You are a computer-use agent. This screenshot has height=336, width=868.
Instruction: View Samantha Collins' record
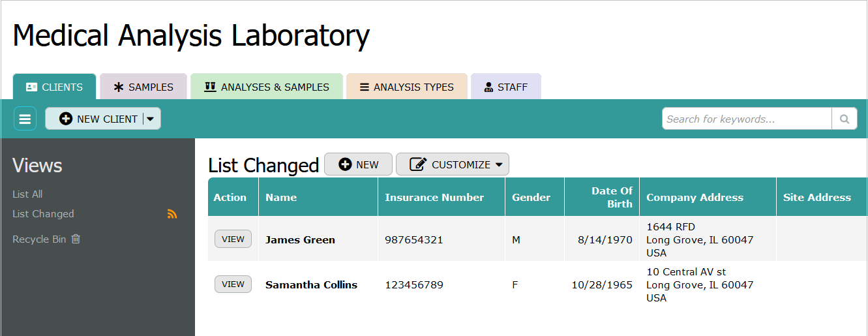[x=233, y=284]
